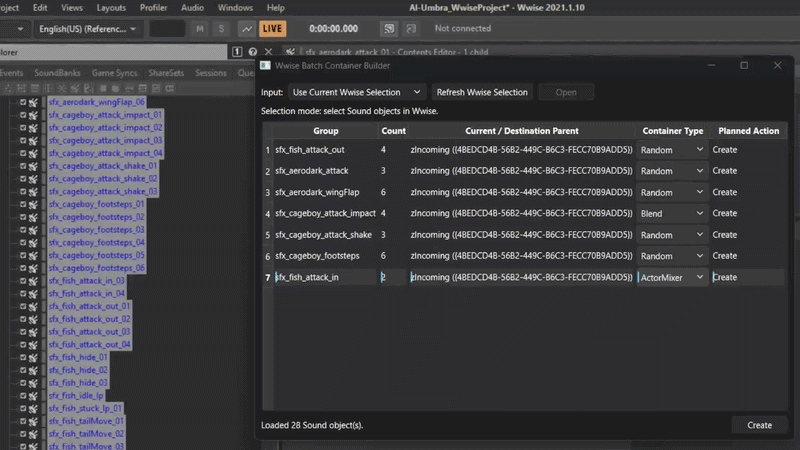
Task: Click the Group column header
Action: tap(326, 131)
